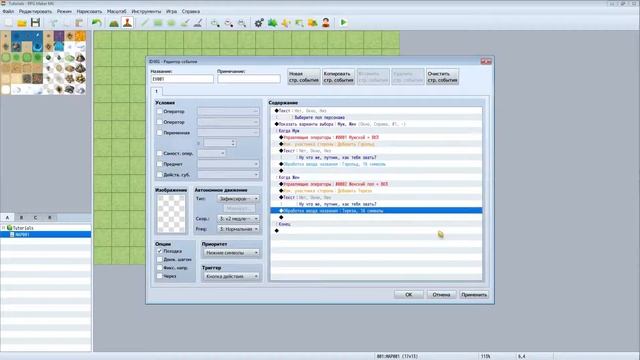The image size is (640, 360).
Task: Open the Скор. speed dropdown
Action: point(238,219)
